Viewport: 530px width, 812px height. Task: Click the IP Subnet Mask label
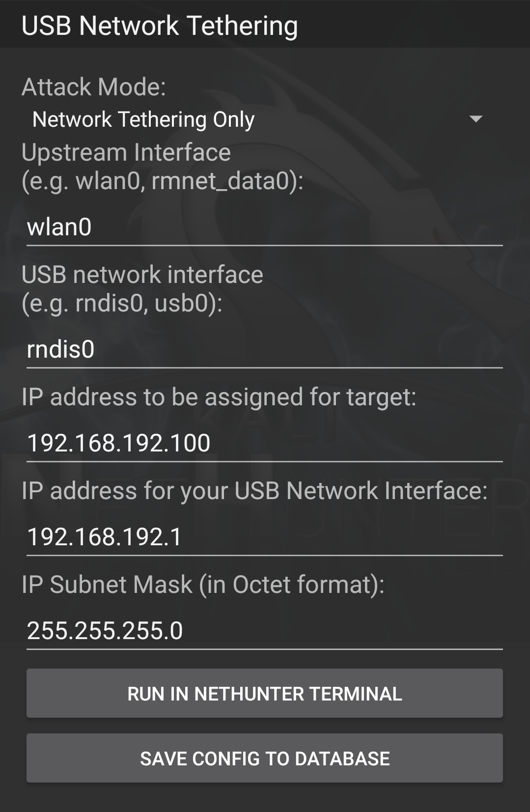click(x=203, y=585)
